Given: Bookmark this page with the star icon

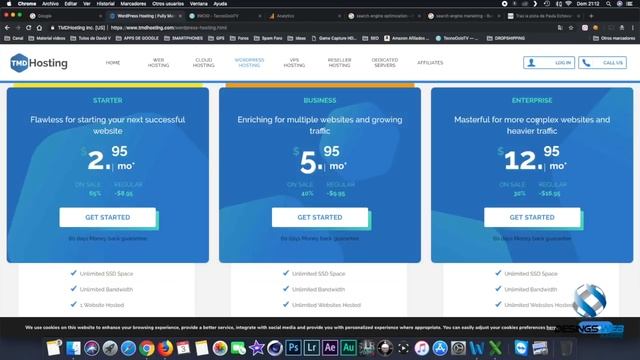Looking at the screenshot, I should pos(571,28).
